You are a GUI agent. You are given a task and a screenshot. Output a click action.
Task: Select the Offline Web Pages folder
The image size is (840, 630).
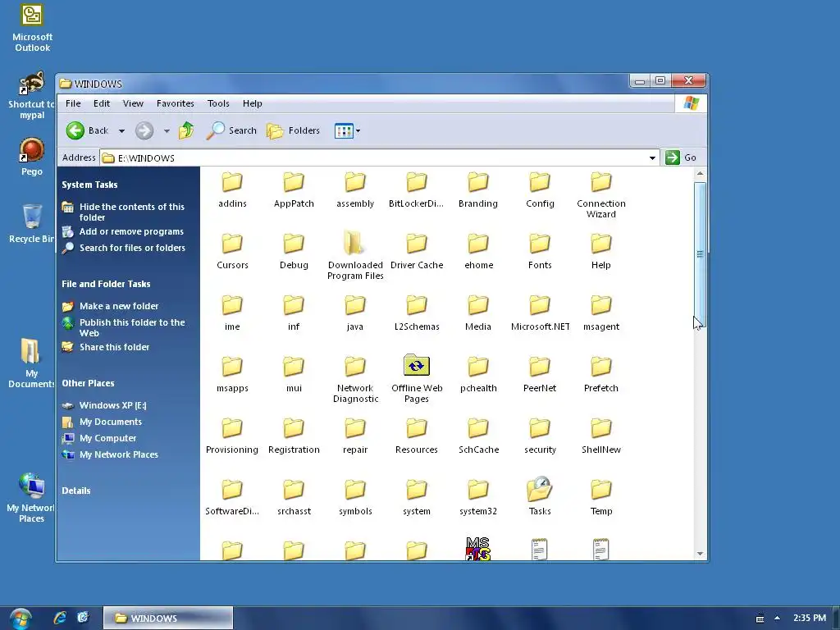click(416, 379)
